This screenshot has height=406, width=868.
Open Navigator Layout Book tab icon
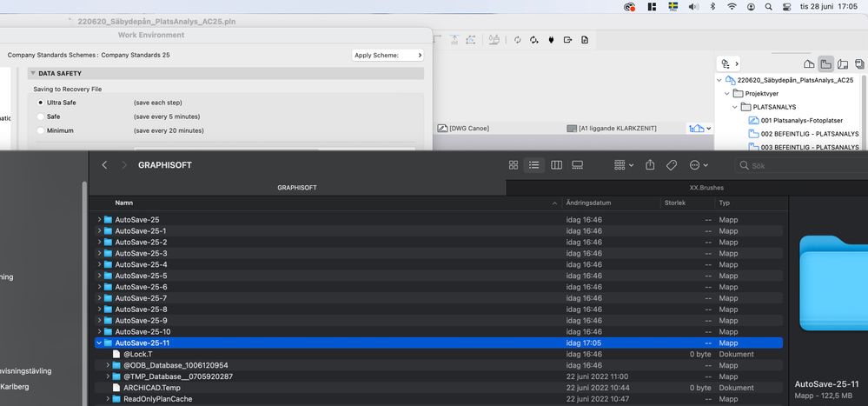(843, 64)
